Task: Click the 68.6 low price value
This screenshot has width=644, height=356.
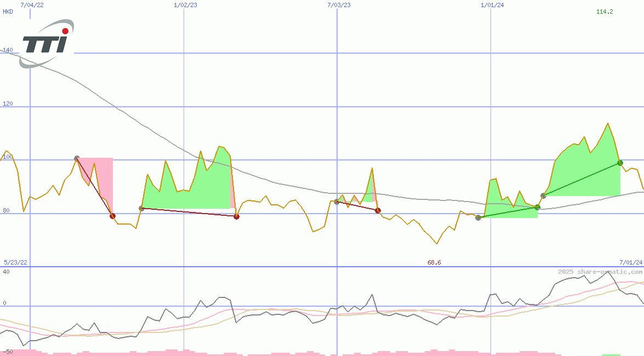Action: [434, 262]
